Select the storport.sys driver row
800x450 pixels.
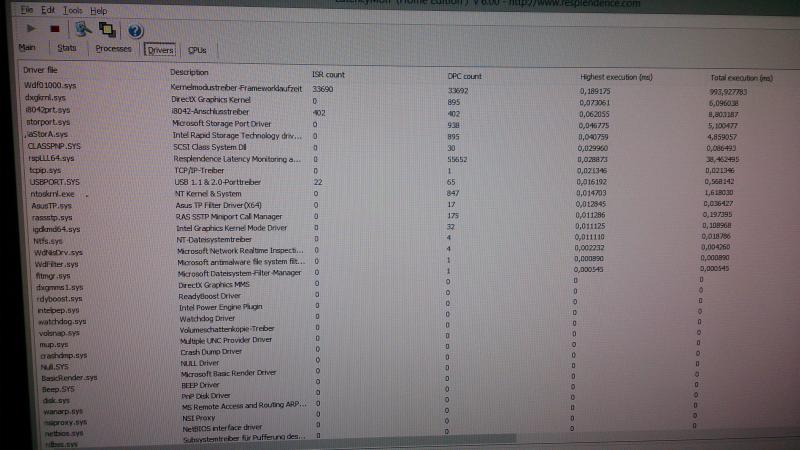[48, 121]
